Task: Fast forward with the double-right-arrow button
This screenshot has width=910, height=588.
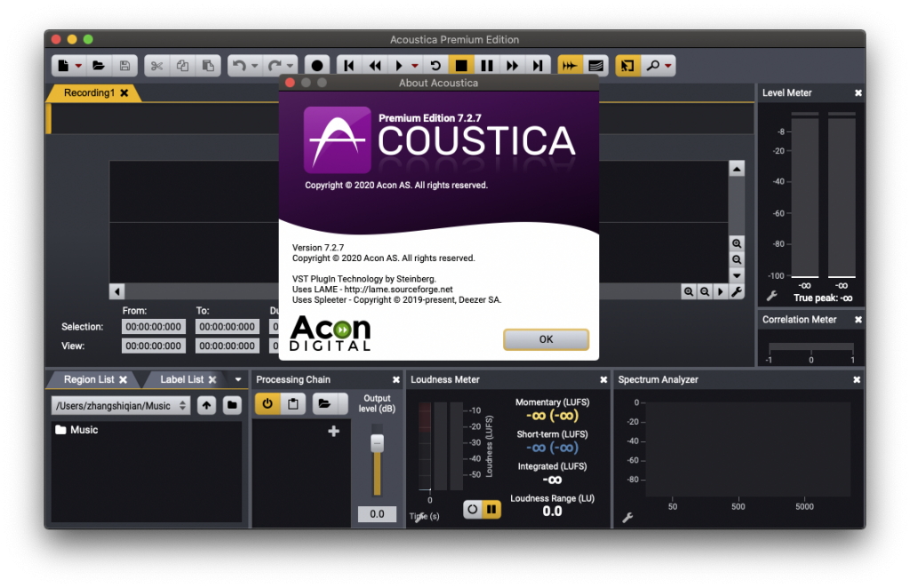Action: pos(513,66)
